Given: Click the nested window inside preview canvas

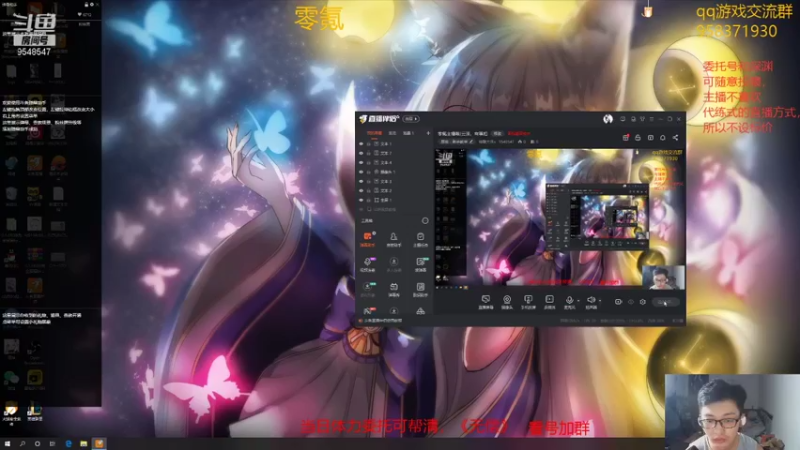Looking at the screenshot, I should pos(597,216).
